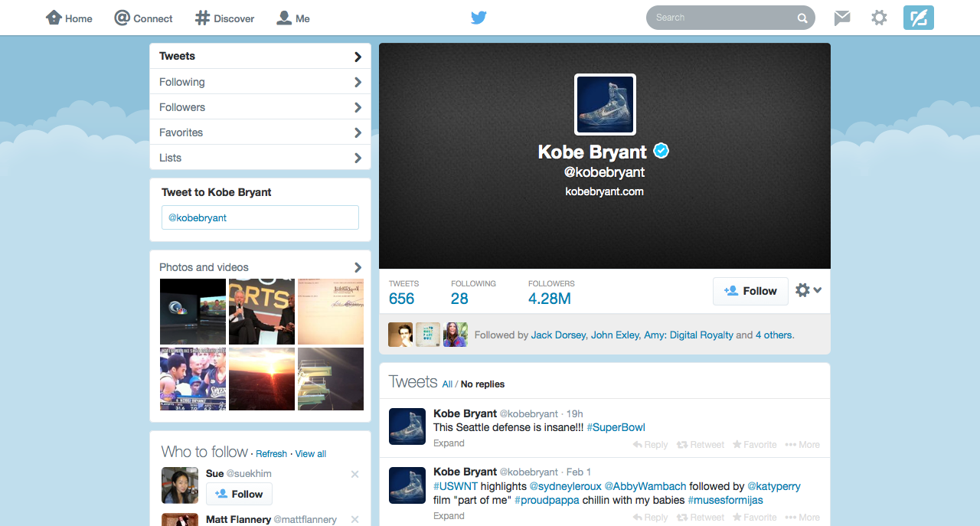Compose new tweet with the quill icon
980x526 pixels.
point(919,18)
